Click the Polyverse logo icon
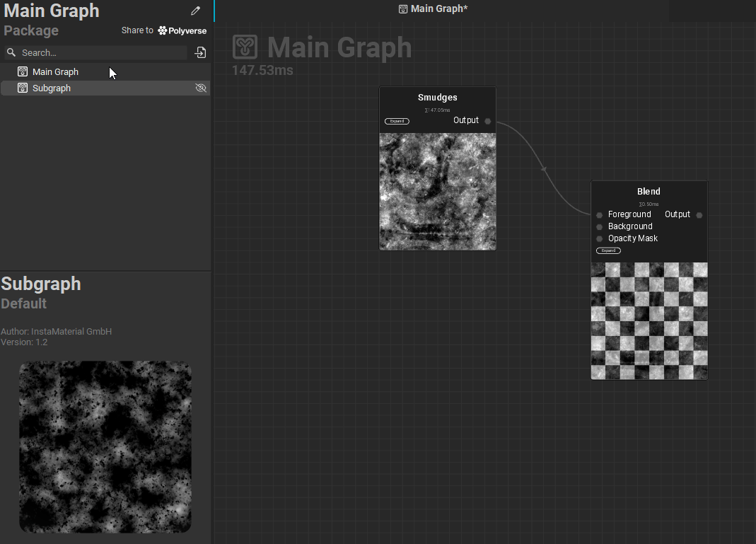Viewport: 756px width, 544px height. click(163, 30)
